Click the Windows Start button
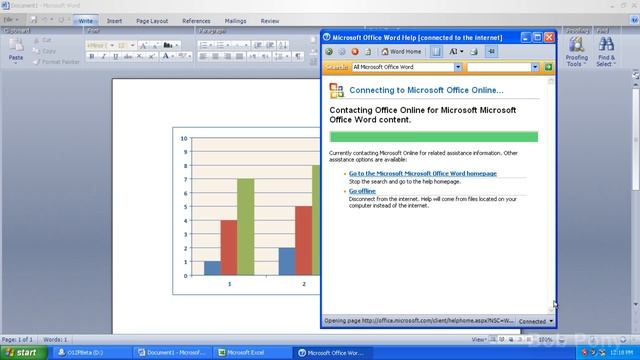Image resolution: width=640 pixels, height=360 pixels. click(24, 353)
